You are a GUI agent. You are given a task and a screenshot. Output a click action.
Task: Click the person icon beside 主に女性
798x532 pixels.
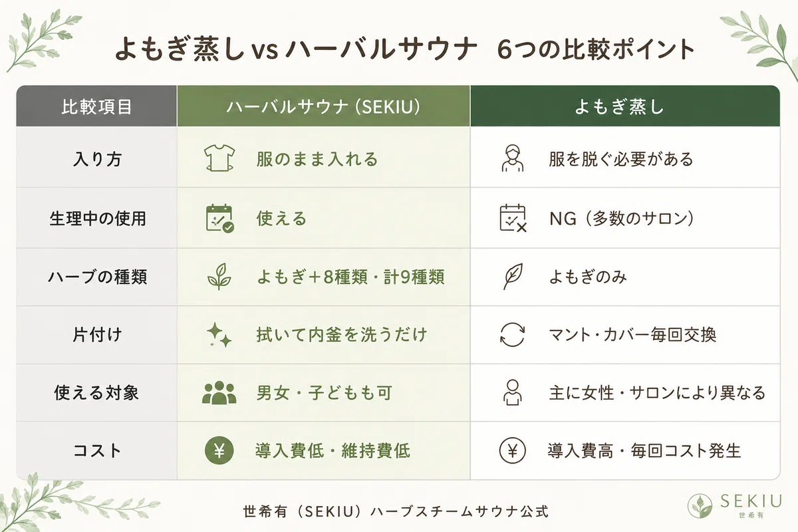coord(513,392)
